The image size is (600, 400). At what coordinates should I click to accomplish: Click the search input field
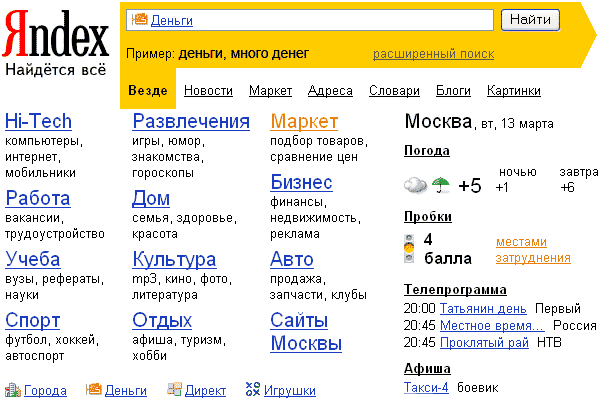(x=310, y=20)
